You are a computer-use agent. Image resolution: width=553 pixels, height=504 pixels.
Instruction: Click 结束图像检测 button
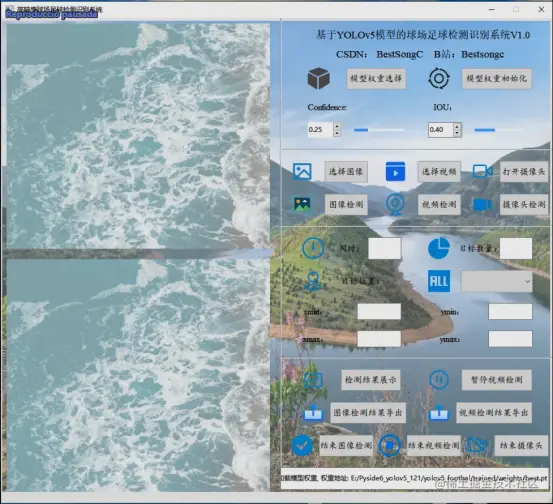(346, 445)
